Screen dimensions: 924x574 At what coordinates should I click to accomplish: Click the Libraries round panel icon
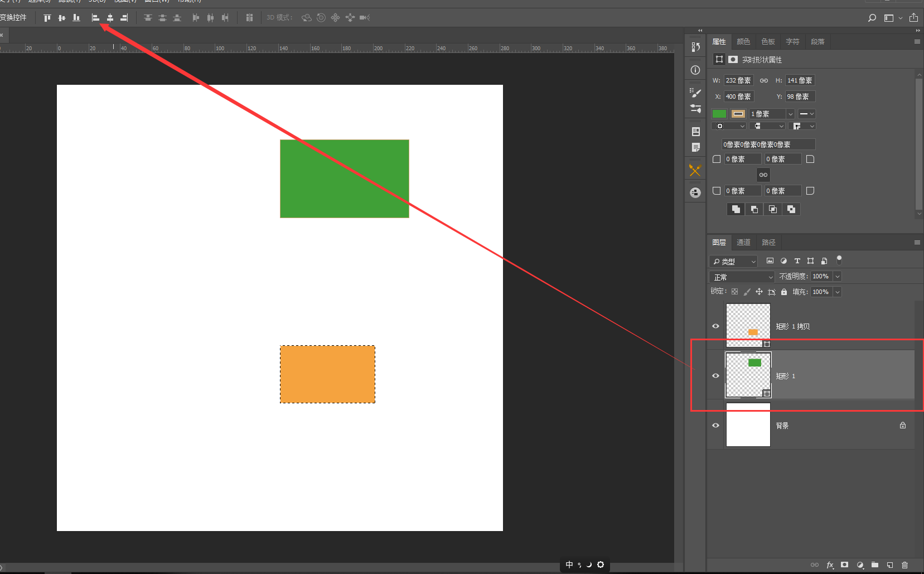tap(695, 192)
